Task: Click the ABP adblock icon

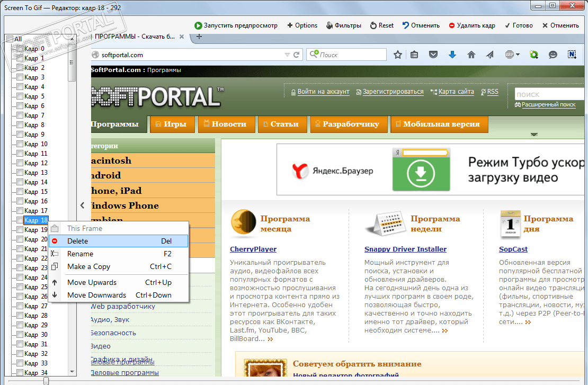Action: [509, 55]
